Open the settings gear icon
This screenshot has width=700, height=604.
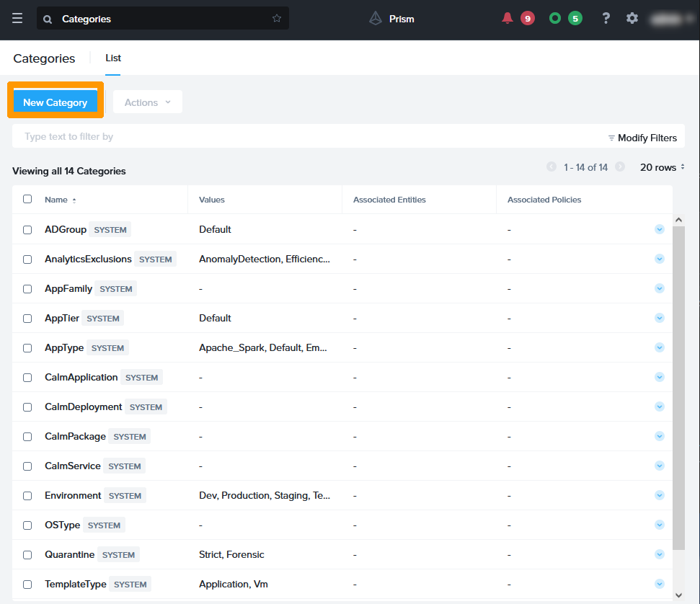pos(632,19)
